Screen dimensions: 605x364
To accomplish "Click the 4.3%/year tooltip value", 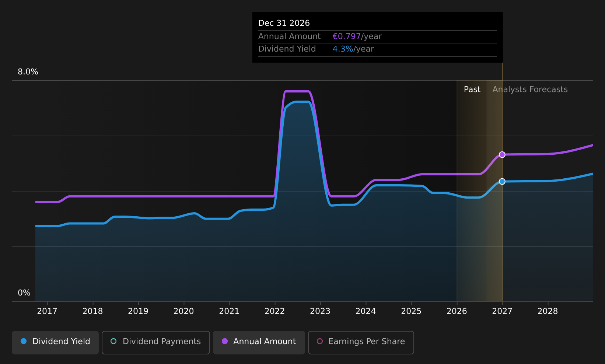I will [x=353, y=49].
